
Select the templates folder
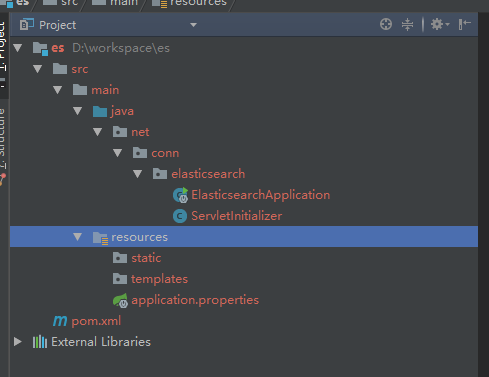pos(159,279)
